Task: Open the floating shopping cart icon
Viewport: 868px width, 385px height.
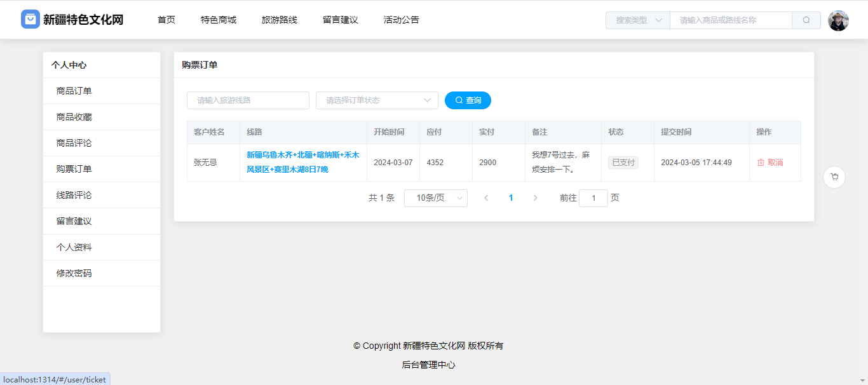Action: [834, 177]
